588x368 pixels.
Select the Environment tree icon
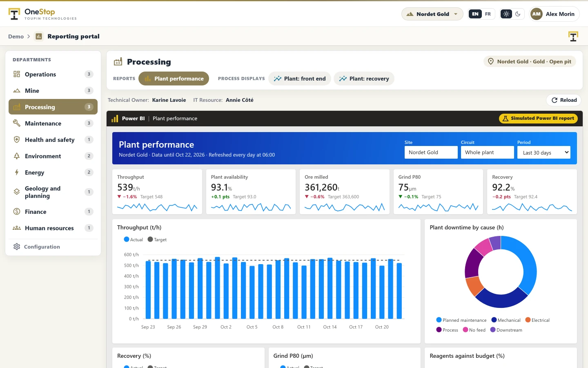[x=17, y=156]
